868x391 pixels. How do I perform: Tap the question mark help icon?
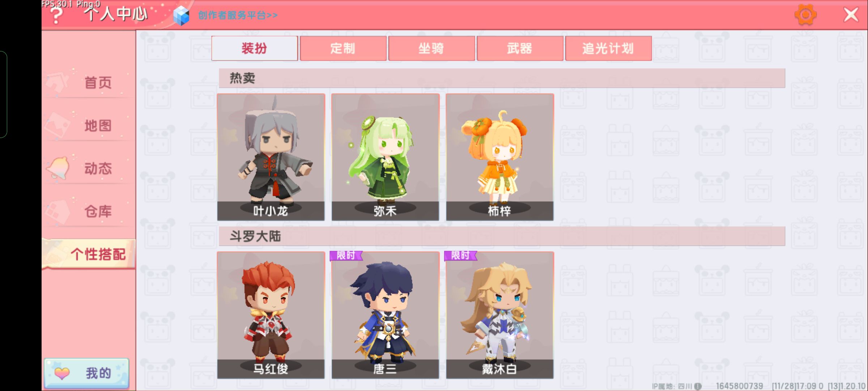56,15
